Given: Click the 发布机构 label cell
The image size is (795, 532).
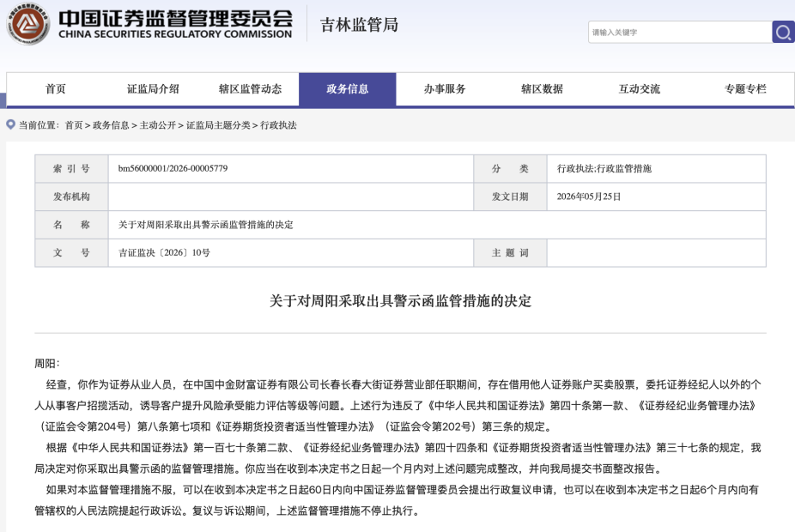Looking at the screenshot, I should pyautogui.click(x=71, y=196).
